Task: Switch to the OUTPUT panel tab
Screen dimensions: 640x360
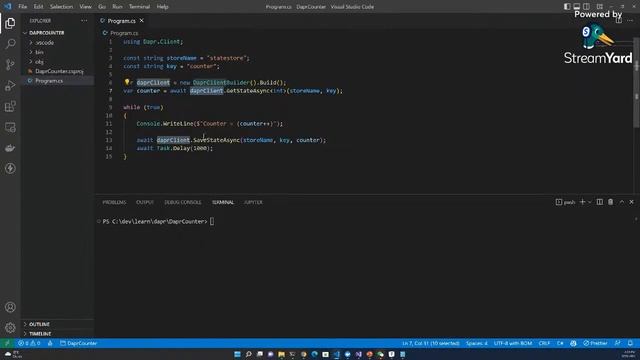Action: (145, 202)
